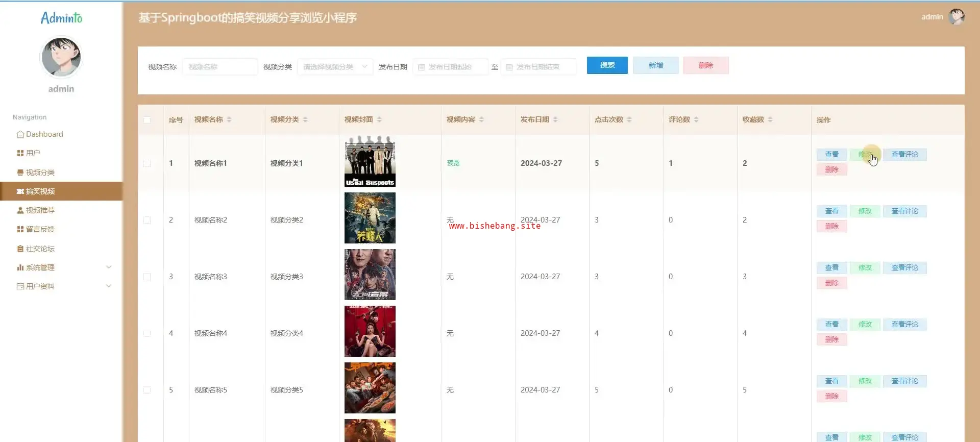Sort by 点击次数 column arrows
The width and height of the screenshot is (980, 442).
tap(629, 119)
